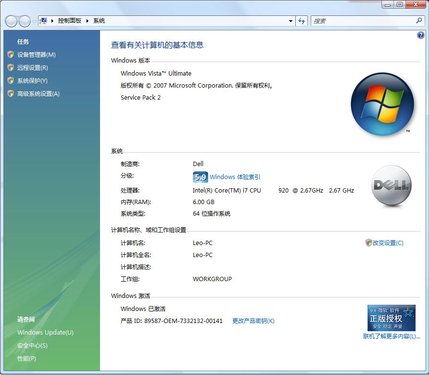The image size is (429, 375).
Task: Click the shield icon next to 改变设置
Action: (x=369, y=243)
